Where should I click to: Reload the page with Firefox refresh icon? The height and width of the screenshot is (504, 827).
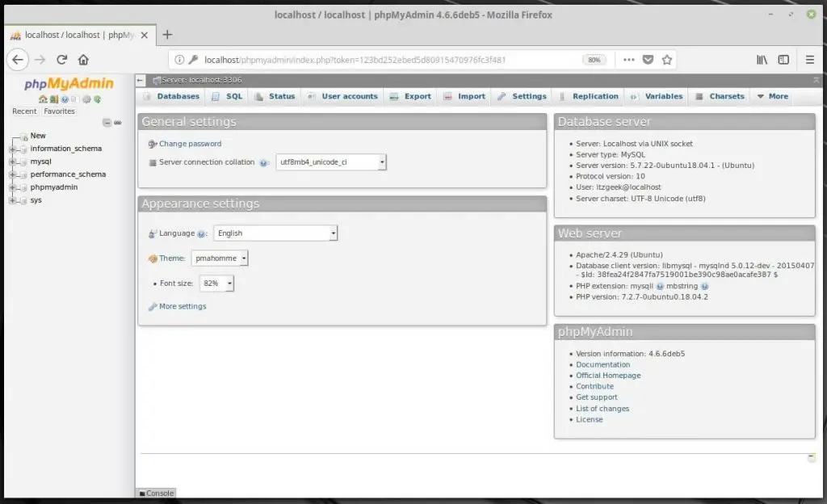coord(61,60)
